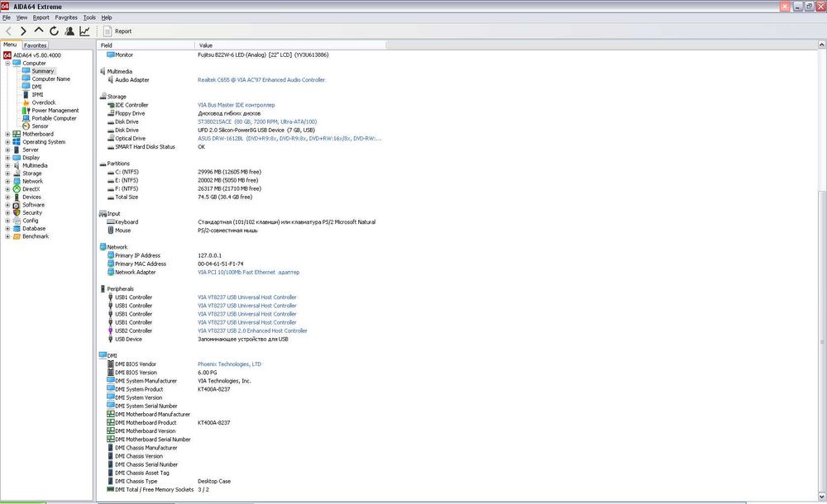Click the vertical scrollbar down arrow
Screen dimensions: 827x504
[822, 497]
